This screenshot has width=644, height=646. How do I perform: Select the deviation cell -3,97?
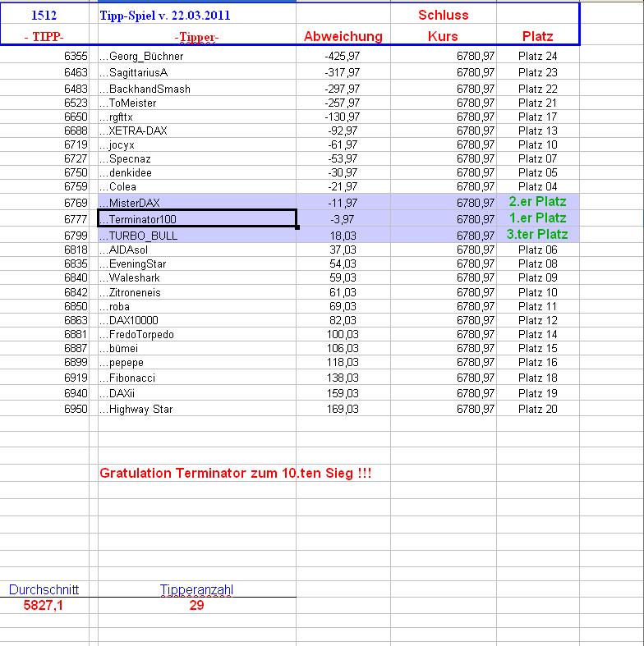(343, 219)
